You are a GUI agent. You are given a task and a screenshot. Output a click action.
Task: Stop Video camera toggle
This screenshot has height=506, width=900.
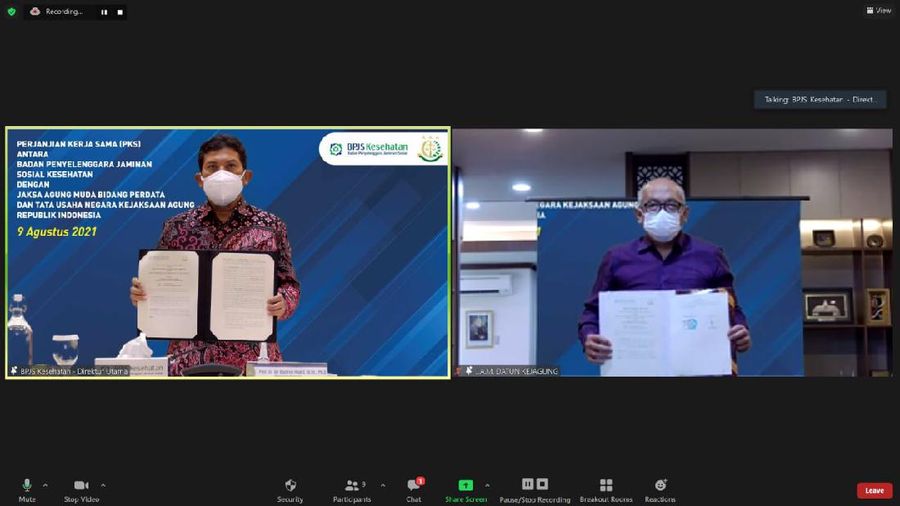[x=82, y=491]
